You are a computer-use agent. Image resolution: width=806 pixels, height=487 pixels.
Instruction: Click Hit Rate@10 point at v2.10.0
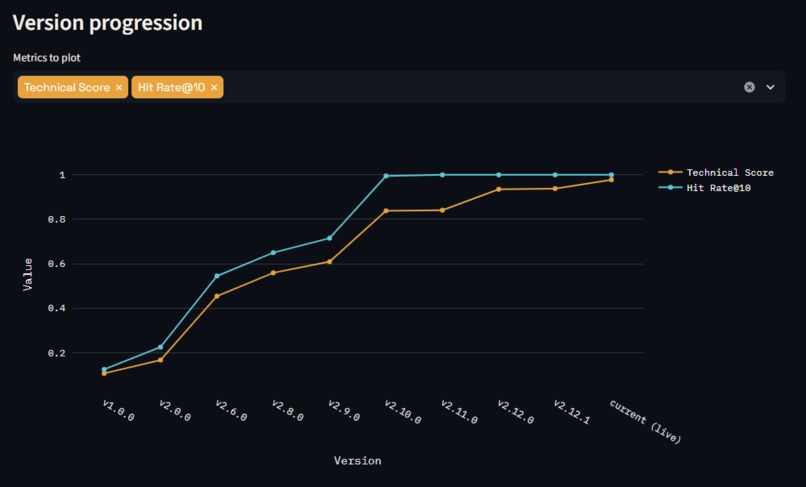pyautogui.click(x=386, y=176)
